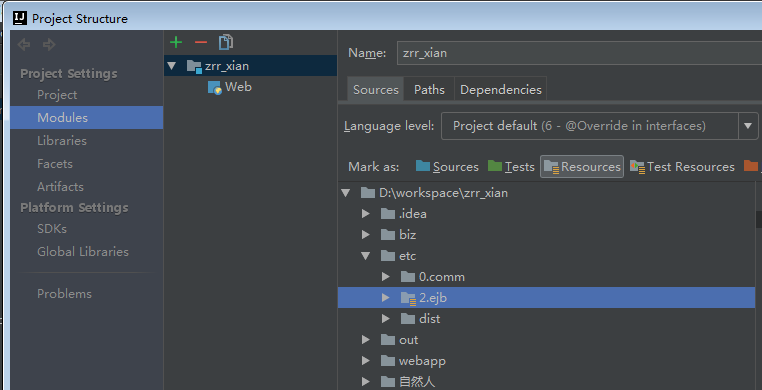Open Artifacts settings
Image resolution: width=762 pixels, height=390 pixels.
[60, 187]
